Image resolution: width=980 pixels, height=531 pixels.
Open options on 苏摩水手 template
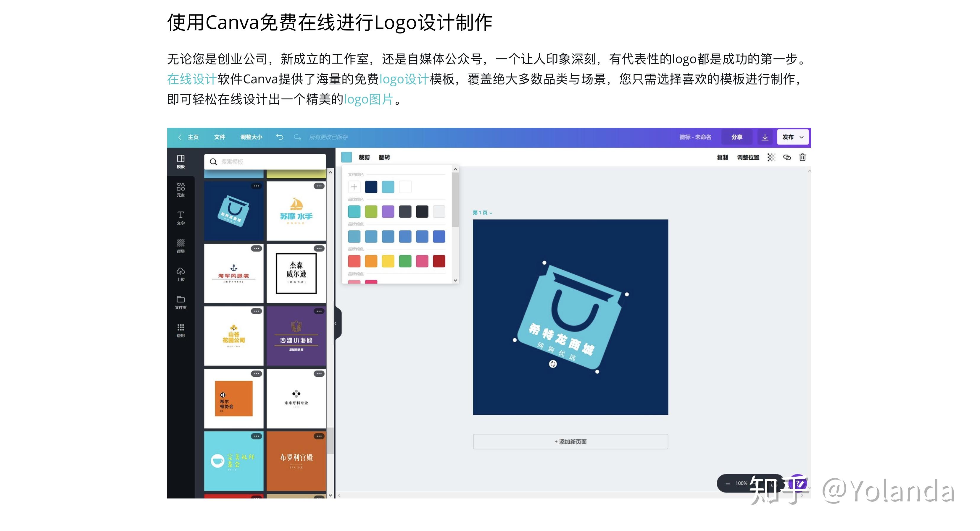[x=319, y=186]
